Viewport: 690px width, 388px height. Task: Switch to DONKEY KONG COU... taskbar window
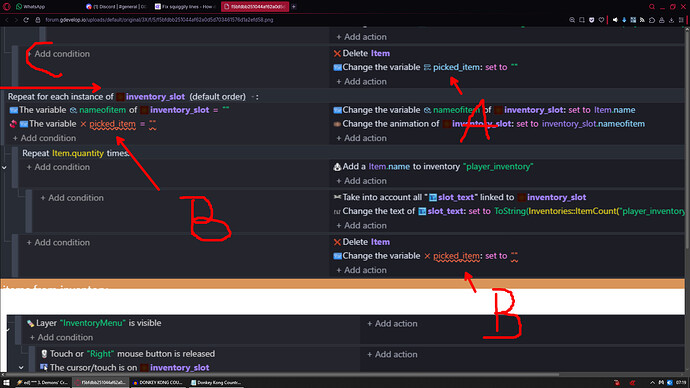click(x=158, y=383)
